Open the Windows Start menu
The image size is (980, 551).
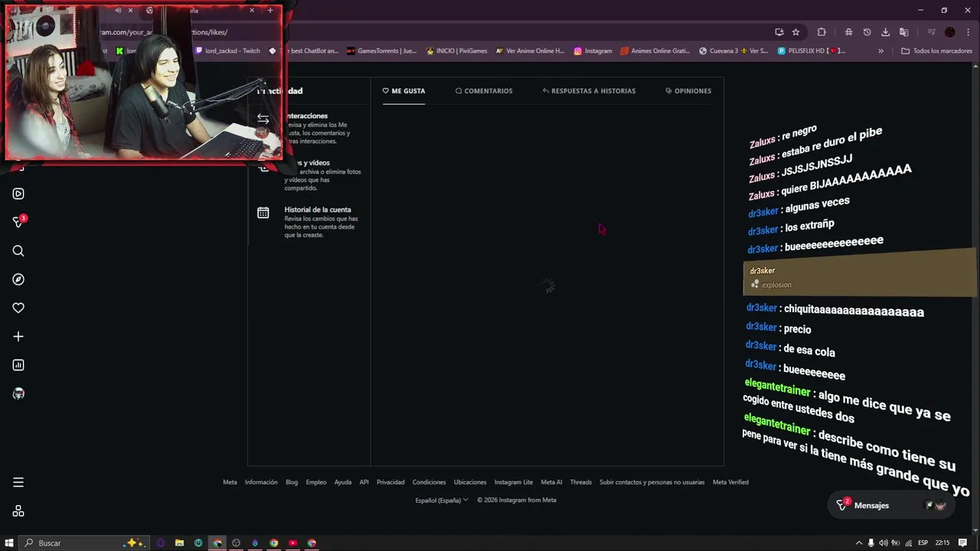tap(9, 543)
